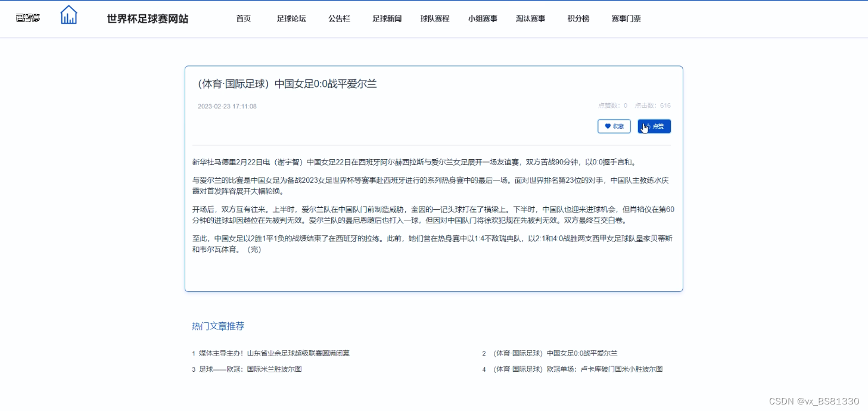Click paragraph starting 新华社马德里2月22日电

414,161
